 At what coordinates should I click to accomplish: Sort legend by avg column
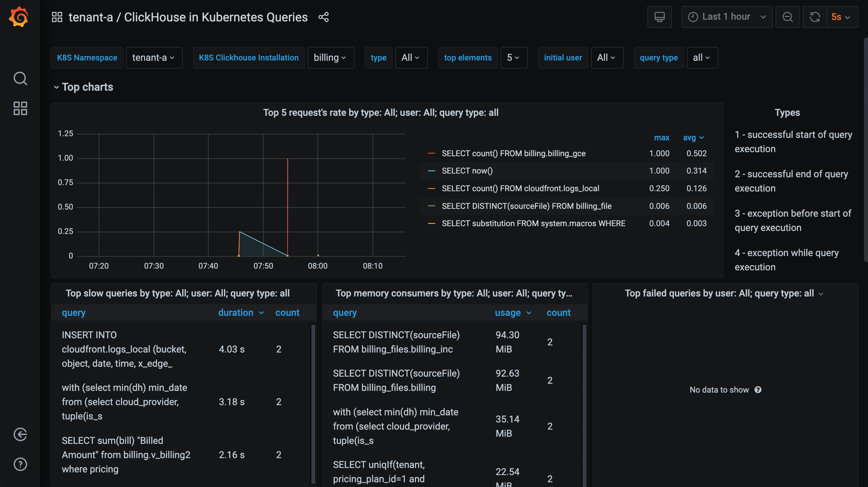click(x=693, y=138)
